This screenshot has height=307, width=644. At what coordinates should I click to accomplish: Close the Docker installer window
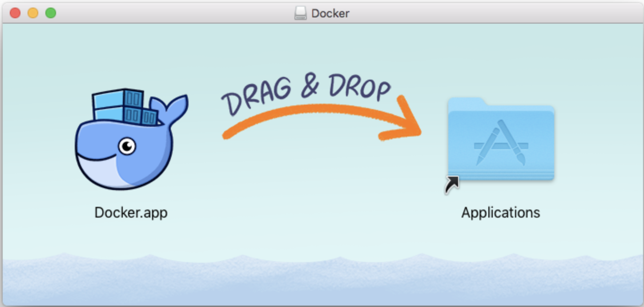(15, 13)
